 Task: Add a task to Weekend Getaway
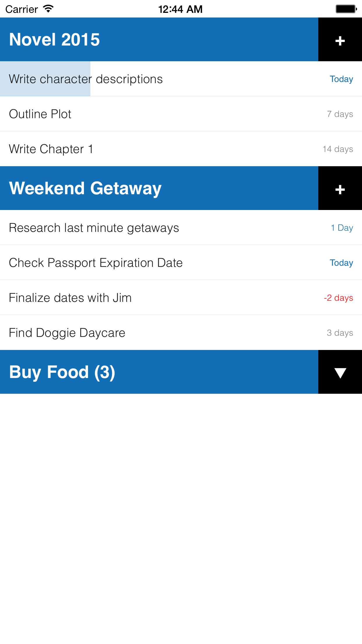coord(340,188)
